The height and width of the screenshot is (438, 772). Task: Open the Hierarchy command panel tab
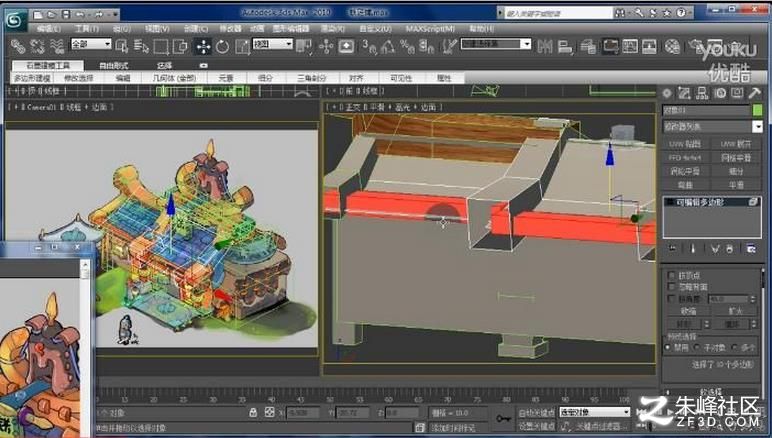tap(702, 93)
